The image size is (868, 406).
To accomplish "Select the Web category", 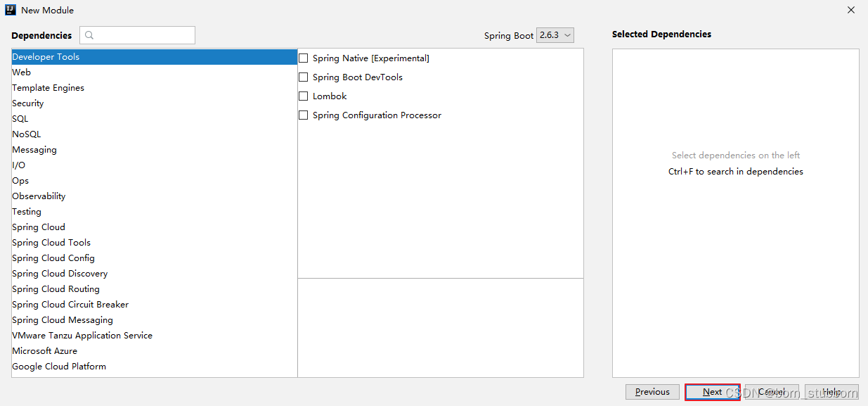I will pos(155,72).
